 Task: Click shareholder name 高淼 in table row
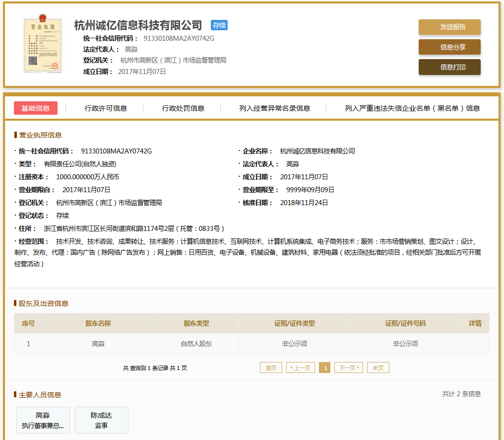click(98, 344)
